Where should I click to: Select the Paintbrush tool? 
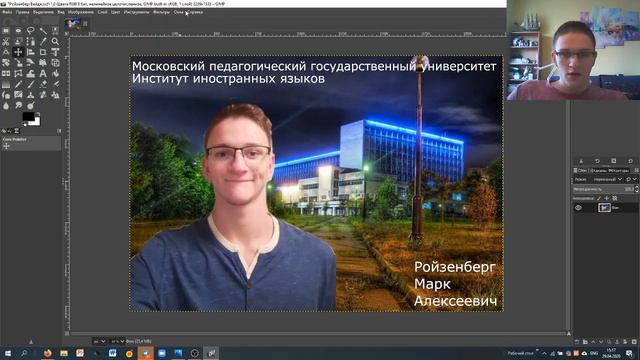[x=31, y=84]
